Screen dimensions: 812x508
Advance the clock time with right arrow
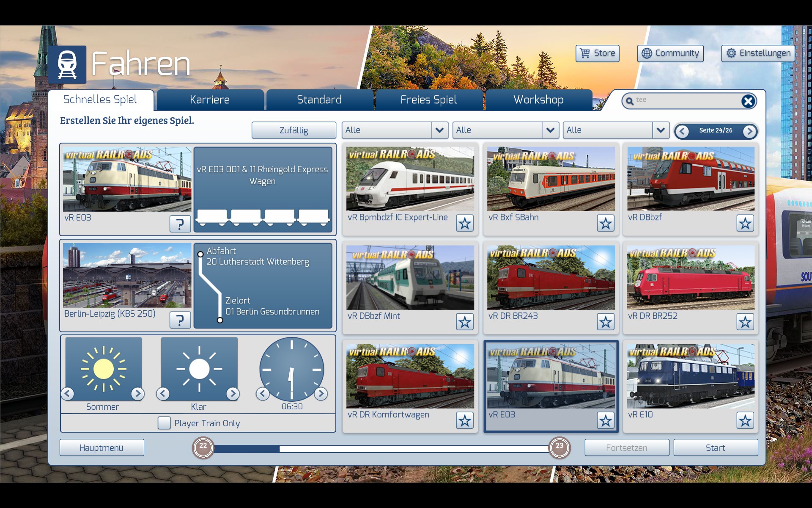pyautogui.click(x=321, y=394)
